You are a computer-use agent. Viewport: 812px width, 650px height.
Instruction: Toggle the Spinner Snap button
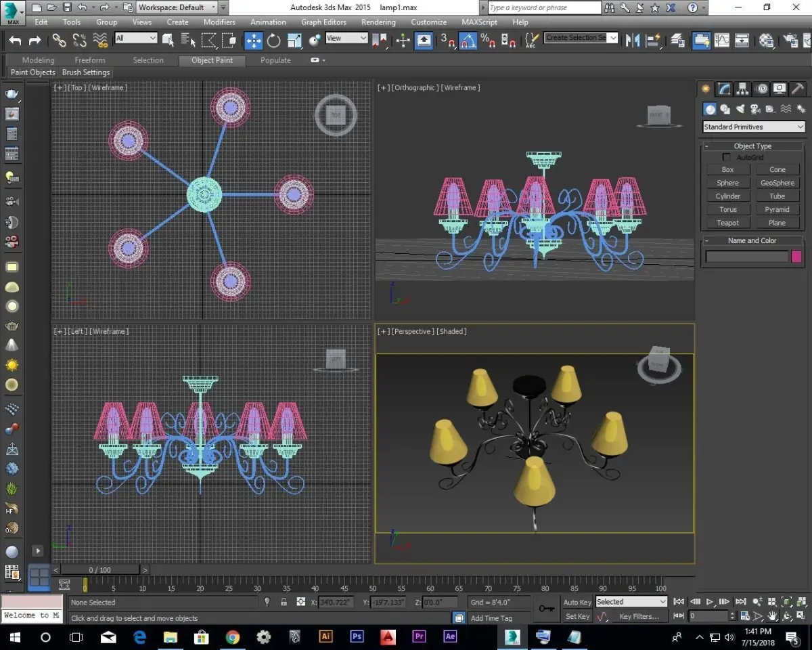coord(509,41)
